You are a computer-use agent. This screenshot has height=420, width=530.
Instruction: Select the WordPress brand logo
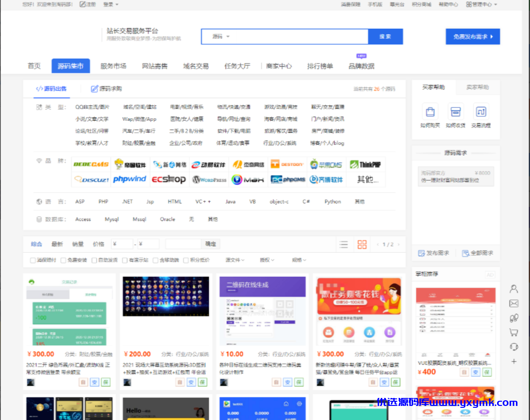point(209,179)
